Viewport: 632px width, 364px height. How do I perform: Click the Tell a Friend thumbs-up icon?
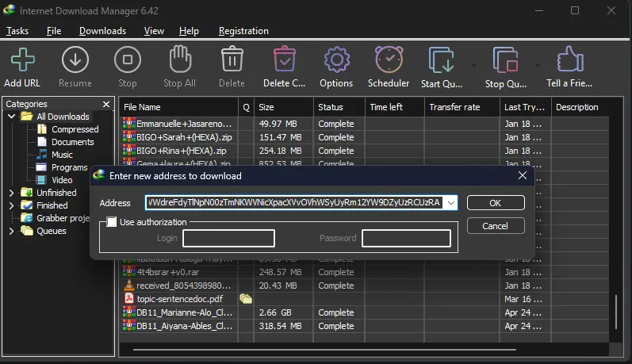click(x=570, y=59)
